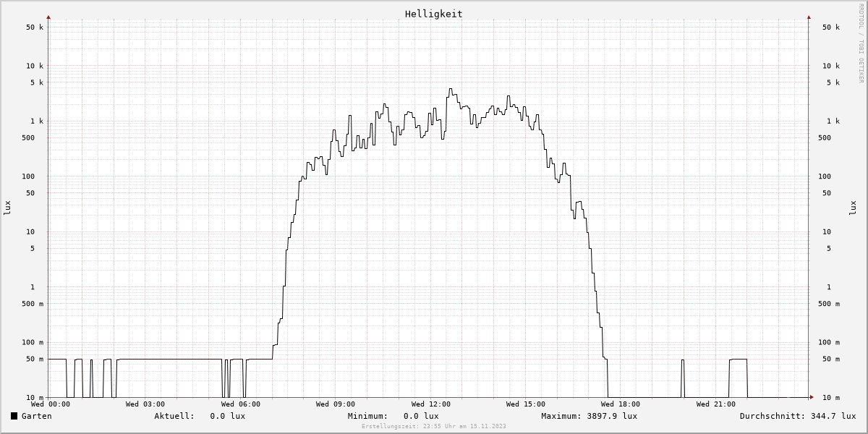Click the 100 m label on right axis

point(829,343)
